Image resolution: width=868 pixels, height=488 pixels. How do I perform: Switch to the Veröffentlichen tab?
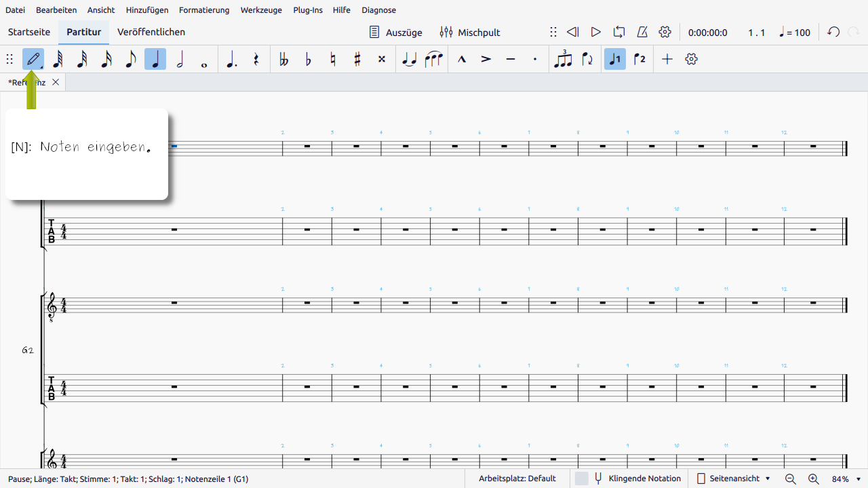[151, 32]
